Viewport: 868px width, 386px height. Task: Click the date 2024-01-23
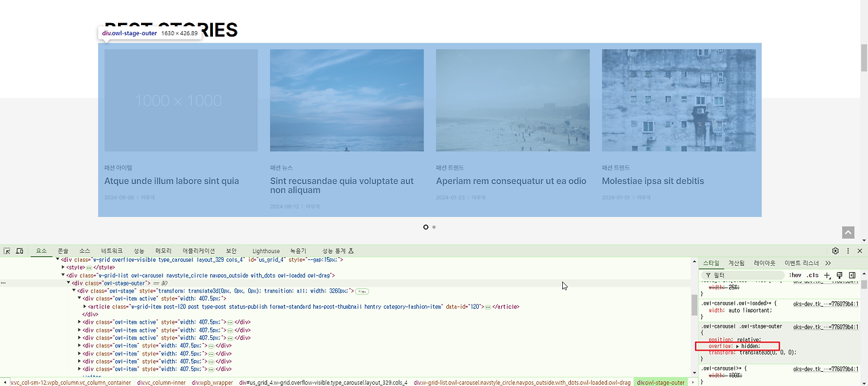click(x=450, y=197)
